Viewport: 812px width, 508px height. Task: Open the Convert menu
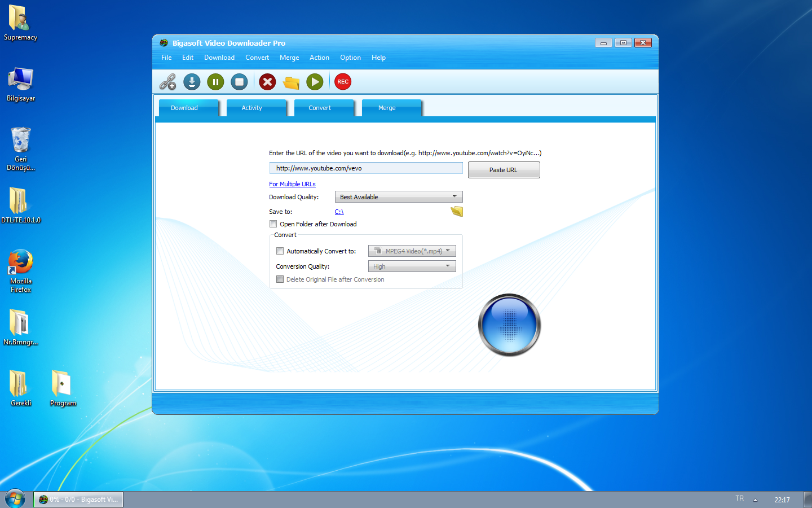point(257,58)
